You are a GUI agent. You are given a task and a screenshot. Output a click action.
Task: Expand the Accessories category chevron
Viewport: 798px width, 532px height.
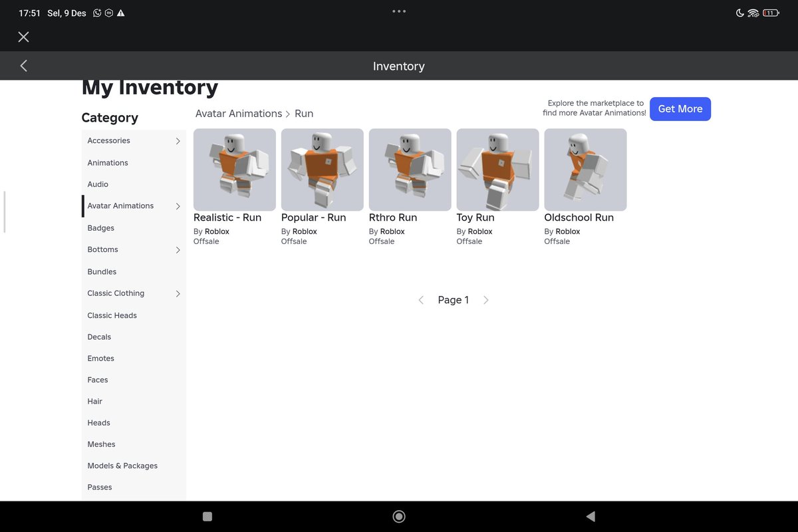point(178,141)
